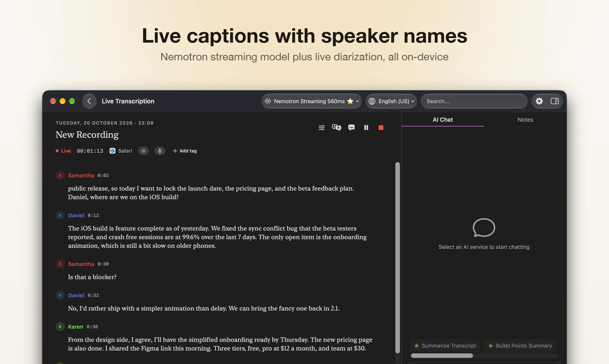This screenshot has height=364, width=609.
Task: Click the 0:02 timestamp
Action: pyautogui.click(x=103, y=175)
